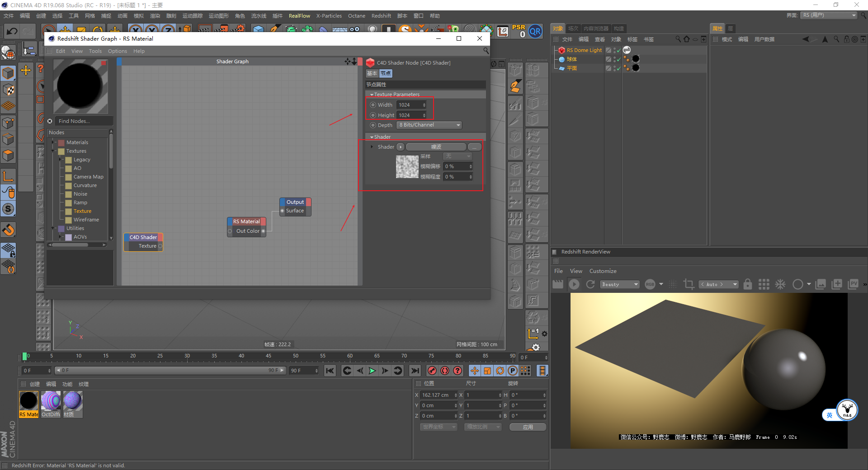Screen dimensions: 868x470
Task: Expand the Shader row disclosure triangle
Action: pyautogui.click(x=372, y=147)
